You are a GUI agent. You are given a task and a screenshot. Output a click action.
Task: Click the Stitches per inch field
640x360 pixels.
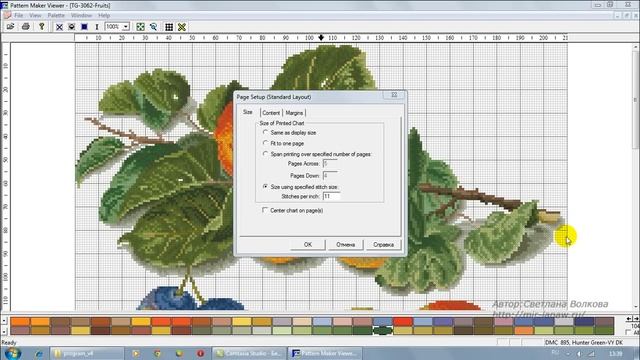(331, 196)
